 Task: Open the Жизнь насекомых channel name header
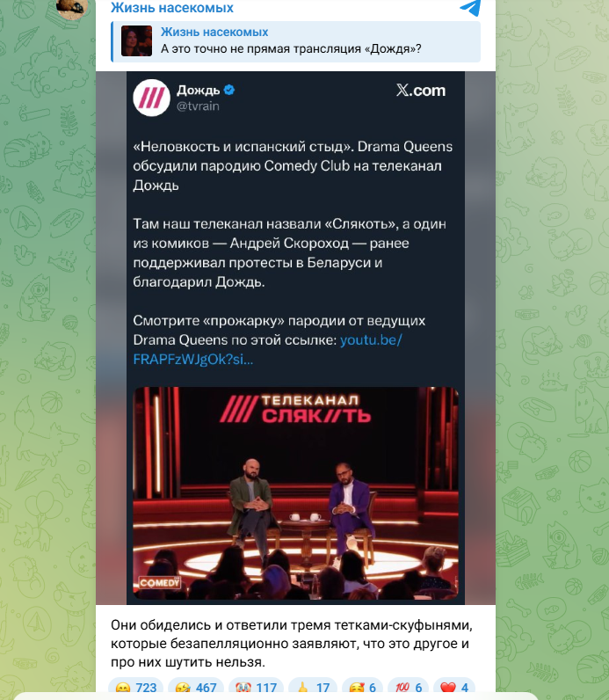coord(172,8)
